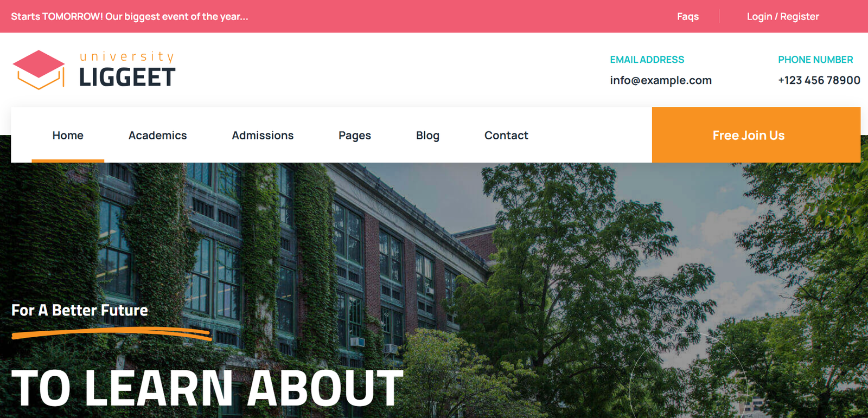Expand the Pages menu
Screen dimensions: 868x418
point(355,136)
